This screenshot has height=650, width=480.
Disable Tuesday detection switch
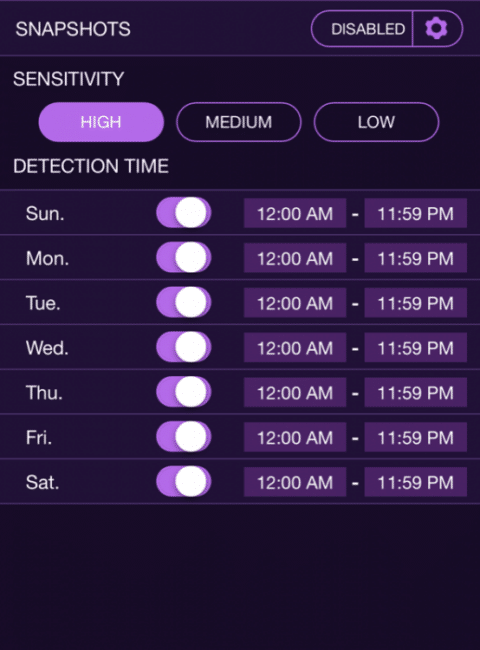click(x=184, y=302)
